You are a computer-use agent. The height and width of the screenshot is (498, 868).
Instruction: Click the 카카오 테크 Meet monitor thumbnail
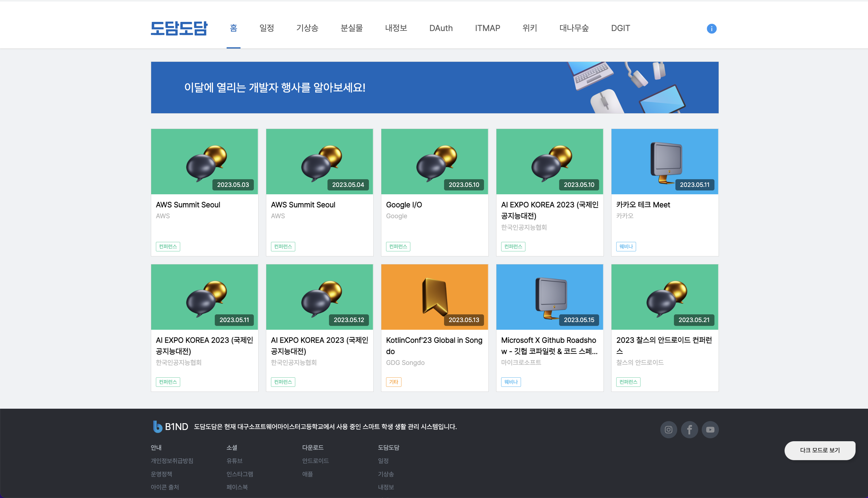click(664, 161)
